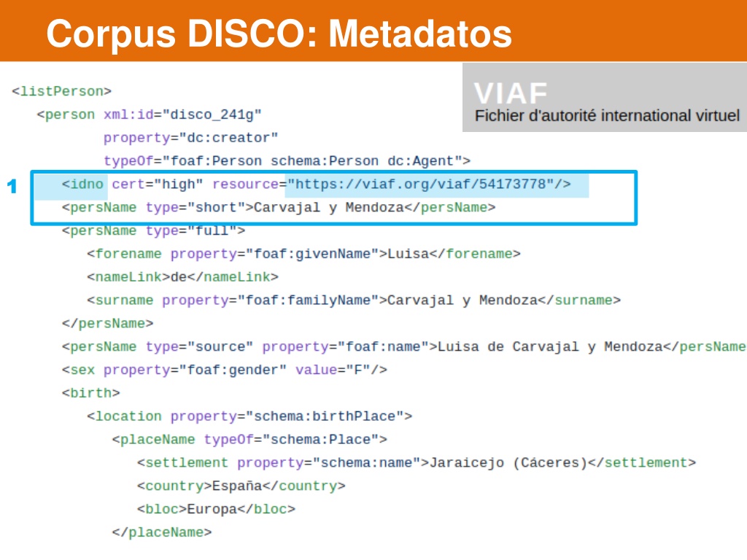Click the typeOf="foaf:Person schema:Person dc:Agent" line

[x=287, y=161]
